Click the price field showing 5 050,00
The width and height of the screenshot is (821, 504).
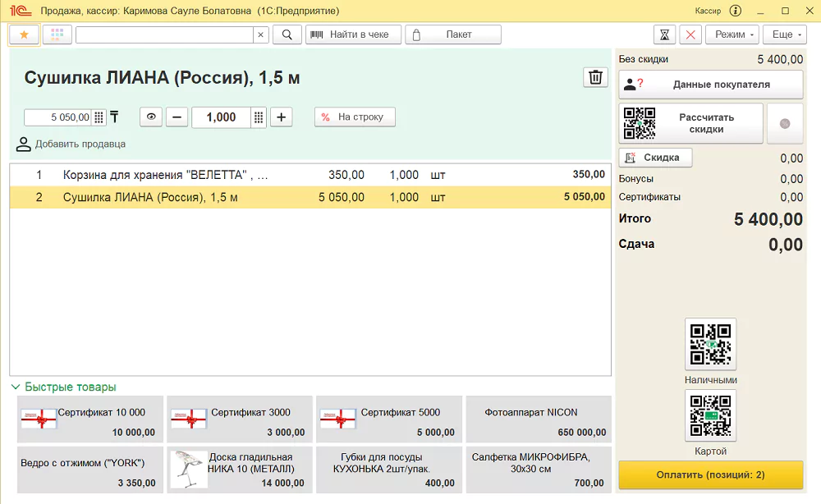pyautogui.click(x=58, y=117)
